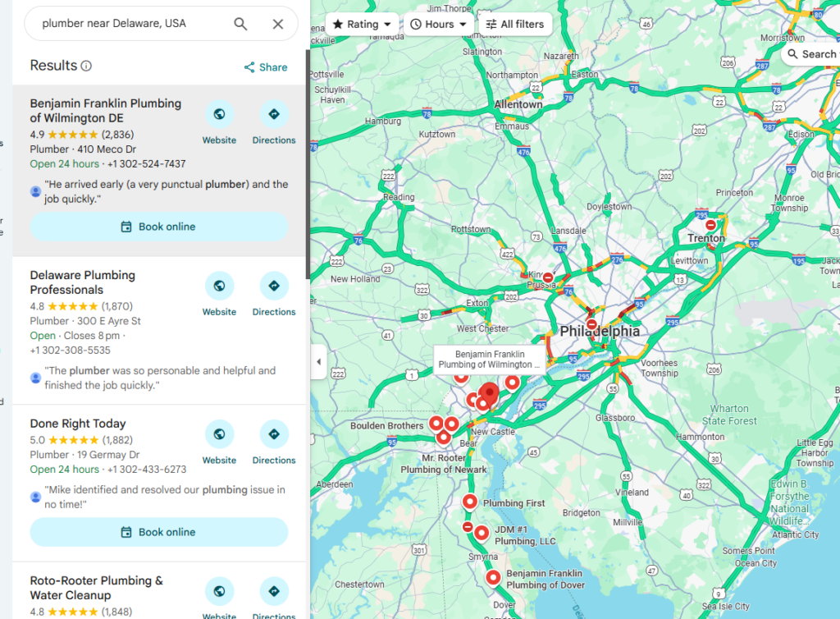Click the Results info icon

pos(86,66)
